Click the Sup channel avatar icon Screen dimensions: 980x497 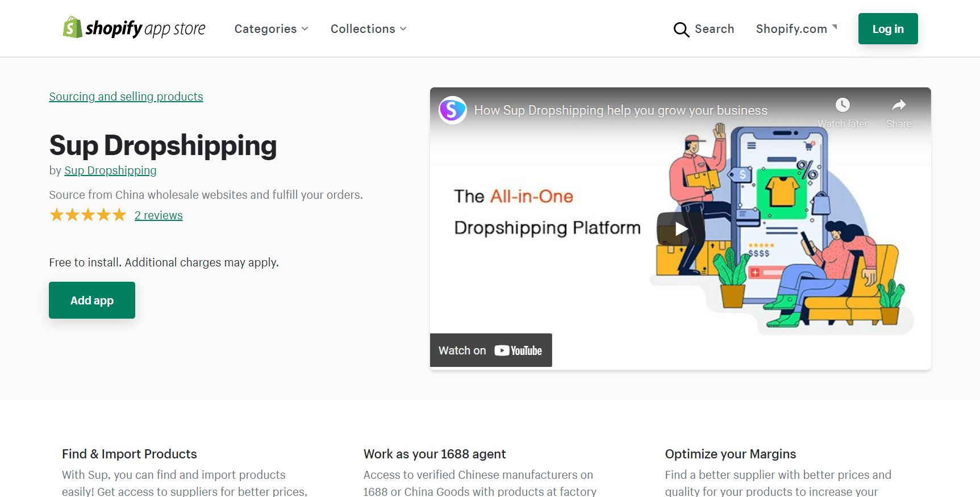(453, 110)
